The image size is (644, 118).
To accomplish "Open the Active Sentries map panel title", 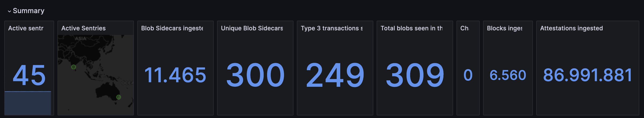I will [x=83, y=28].
